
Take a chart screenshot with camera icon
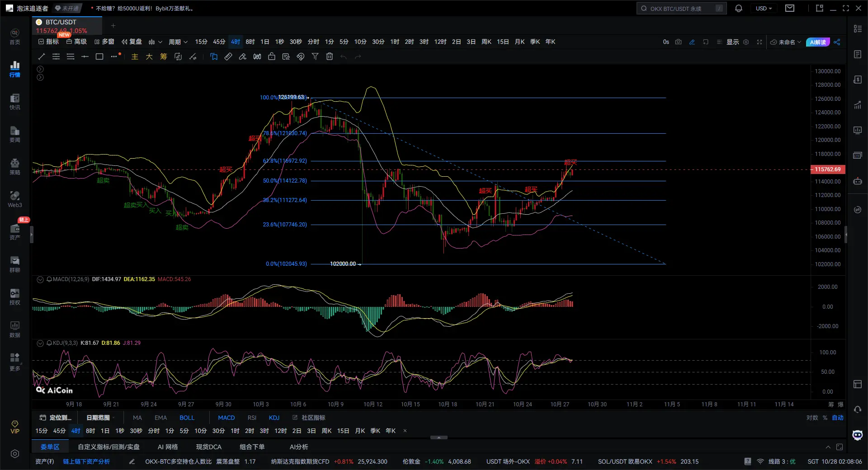pyautogui.click(x=678, y=42)
